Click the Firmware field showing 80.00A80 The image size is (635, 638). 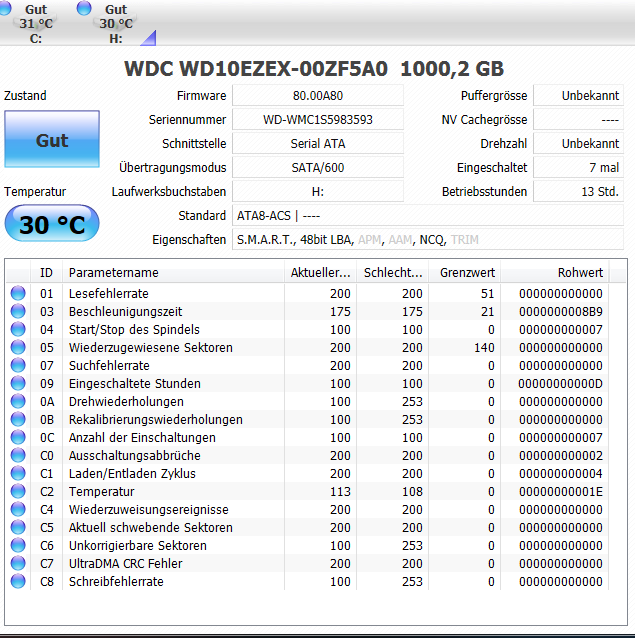pos(318,96)
